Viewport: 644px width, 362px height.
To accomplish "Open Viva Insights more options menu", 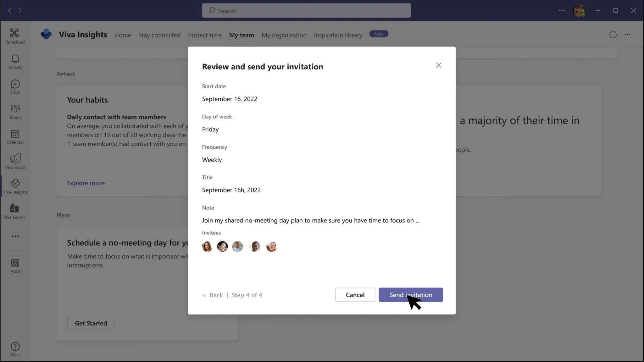I will click(x=627, y=35).
